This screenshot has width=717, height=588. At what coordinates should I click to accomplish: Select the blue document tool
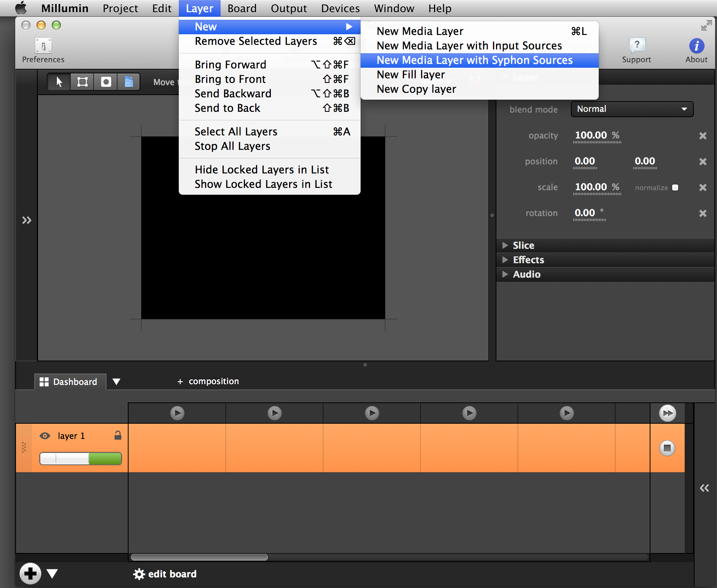129,82
